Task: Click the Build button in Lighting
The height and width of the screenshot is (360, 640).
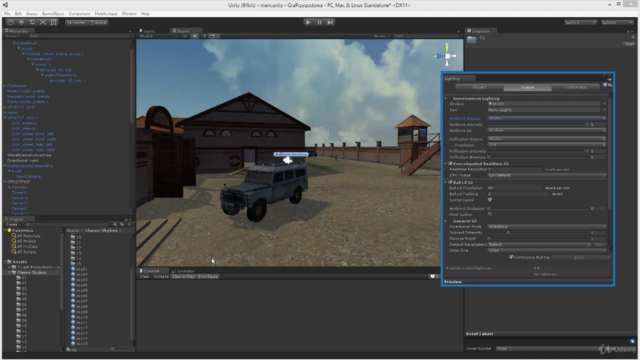Action: click(579, 258)
